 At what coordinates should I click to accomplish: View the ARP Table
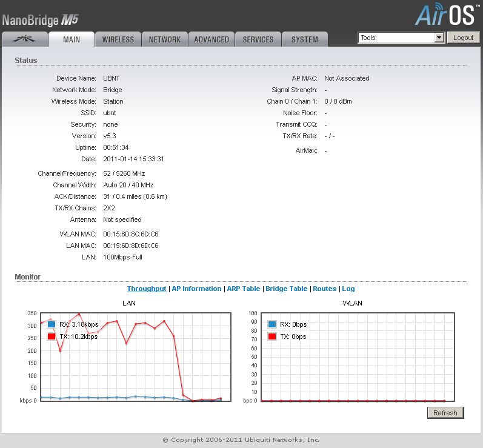[x=244, y=289]
